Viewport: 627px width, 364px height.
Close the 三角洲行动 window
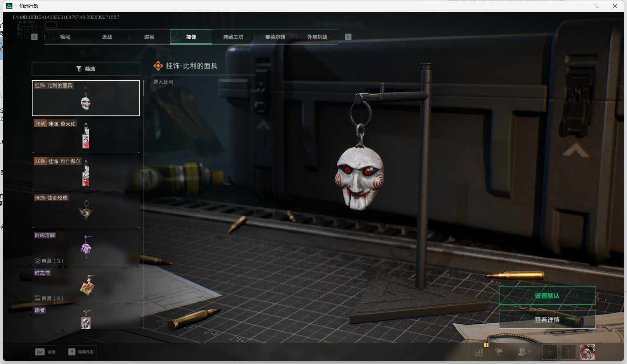point(615,6)
